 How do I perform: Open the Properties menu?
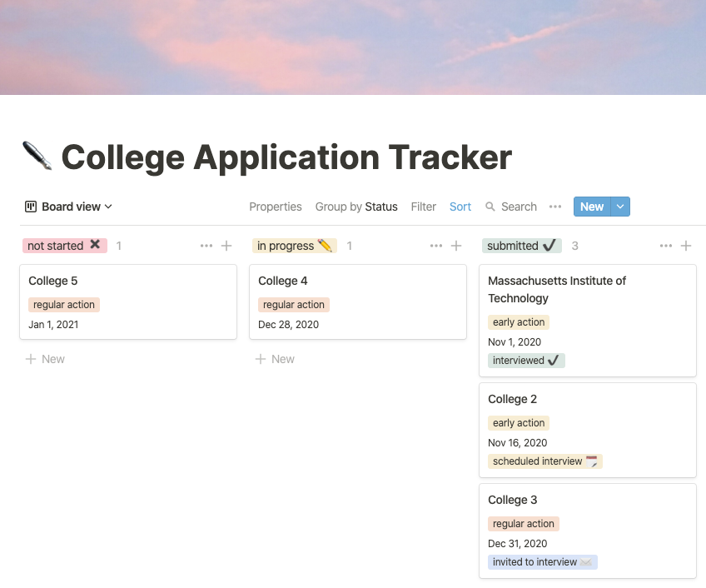276,207
